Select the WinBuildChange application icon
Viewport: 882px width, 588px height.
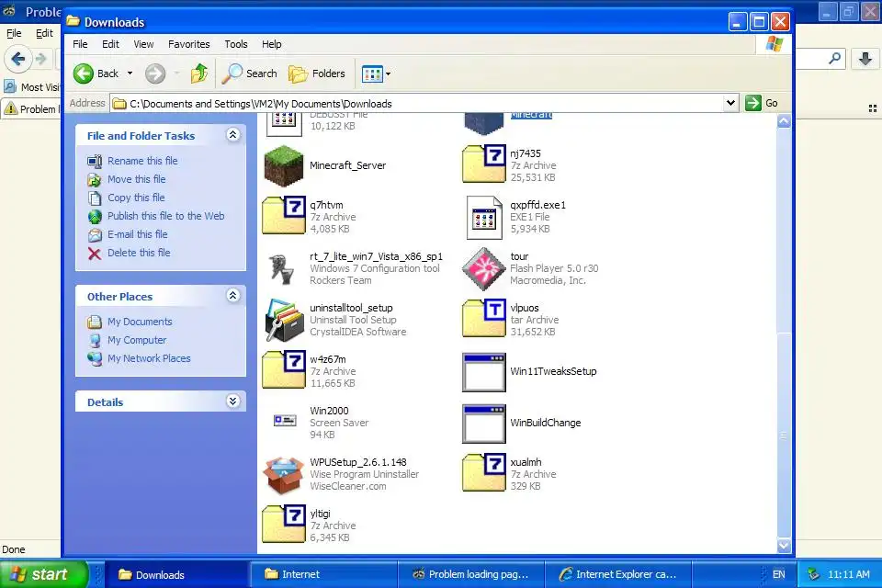tap(484, 424)
